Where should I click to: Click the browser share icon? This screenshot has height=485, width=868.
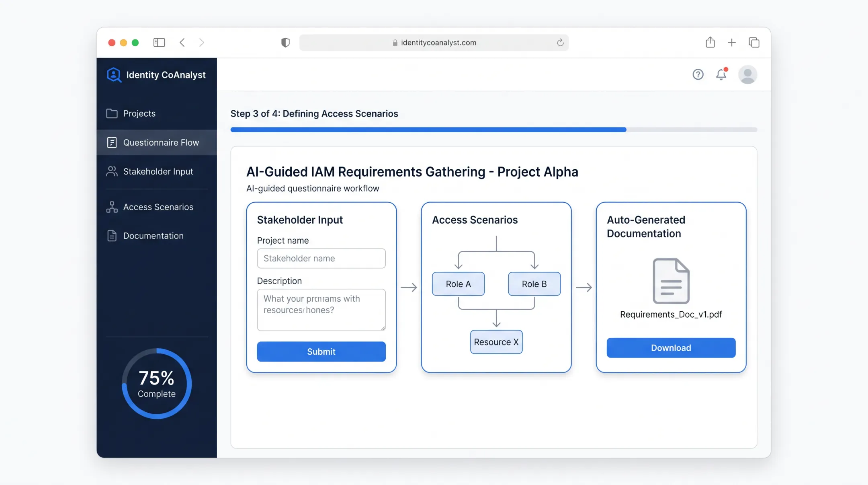(x=710, y=42)
